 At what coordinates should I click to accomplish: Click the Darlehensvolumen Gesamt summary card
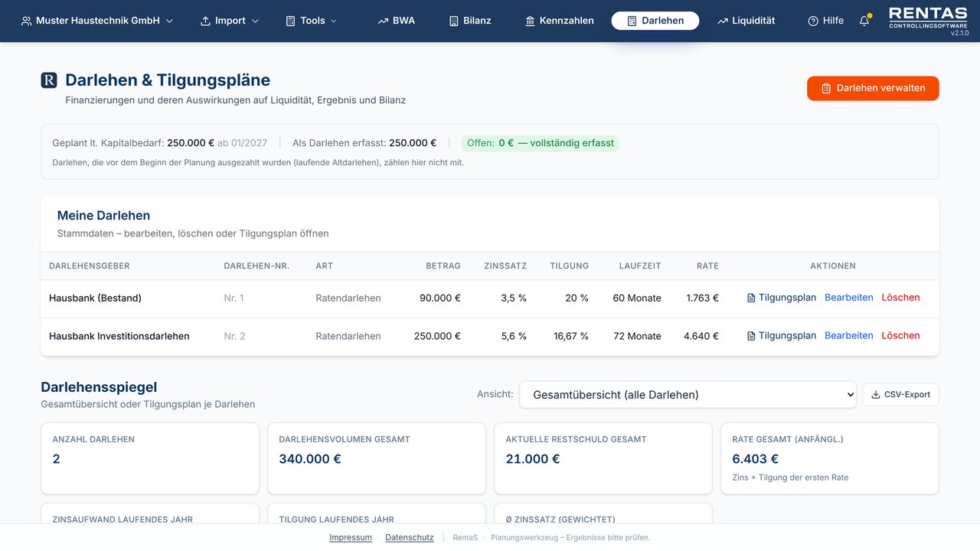click(x=377, y=458)
